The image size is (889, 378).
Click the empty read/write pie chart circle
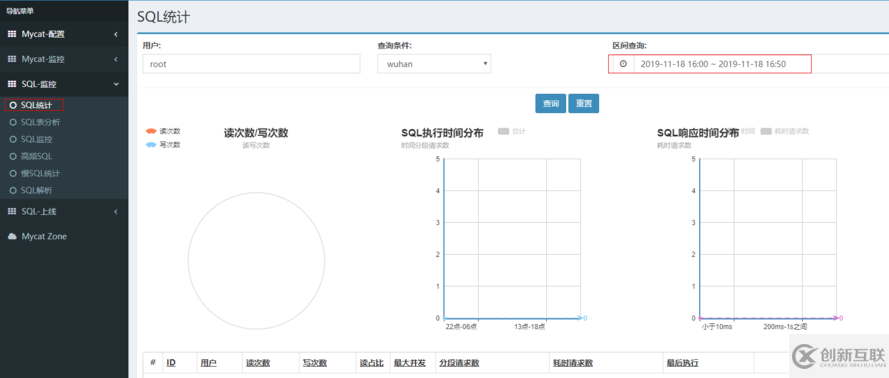(256, 261)
